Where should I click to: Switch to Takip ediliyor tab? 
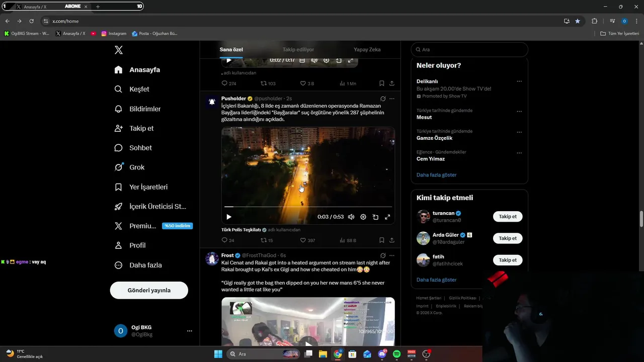[298, 49]
